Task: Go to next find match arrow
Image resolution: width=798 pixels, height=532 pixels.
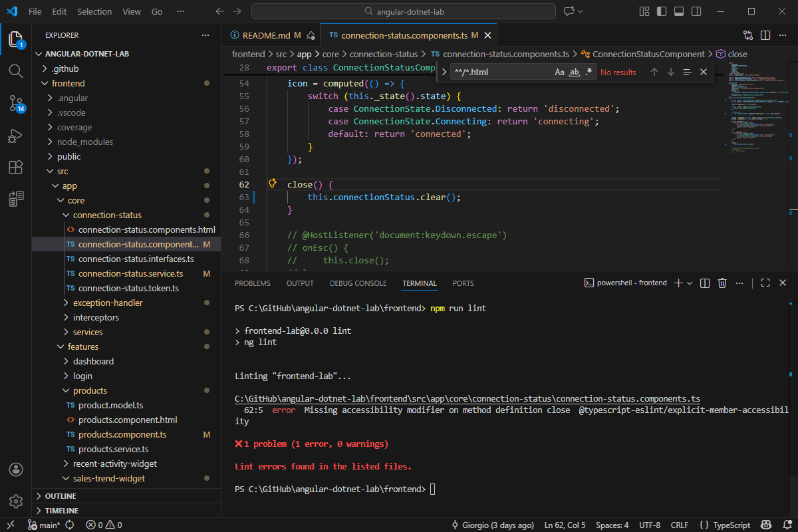Action: point(670,72)
